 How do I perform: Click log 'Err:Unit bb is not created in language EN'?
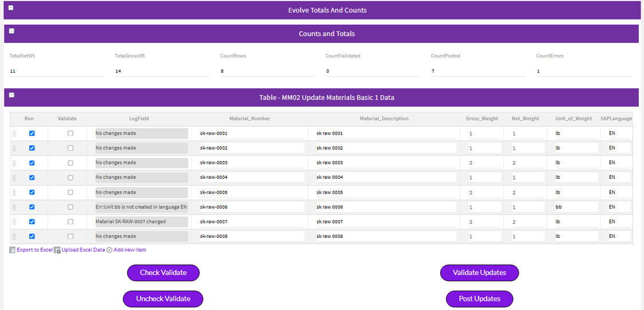142,207
